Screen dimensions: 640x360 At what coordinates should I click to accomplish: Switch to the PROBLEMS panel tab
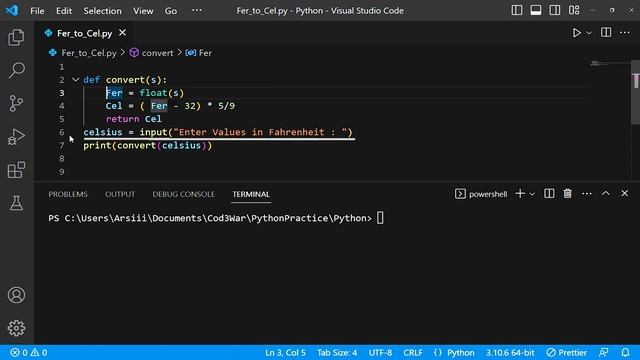68,194
